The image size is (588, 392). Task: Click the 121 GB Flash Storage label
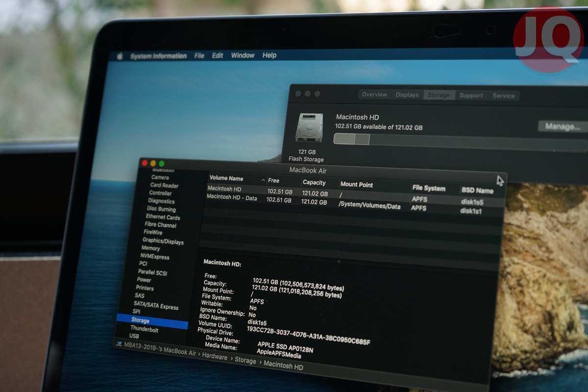coord(306,156)
